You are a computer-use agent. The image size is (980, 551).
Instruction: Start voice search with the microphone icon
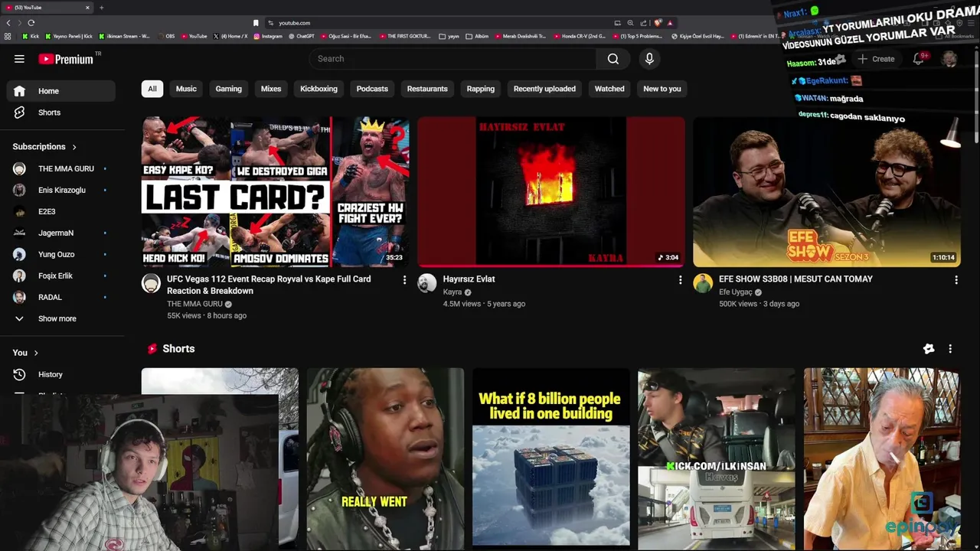649,59
